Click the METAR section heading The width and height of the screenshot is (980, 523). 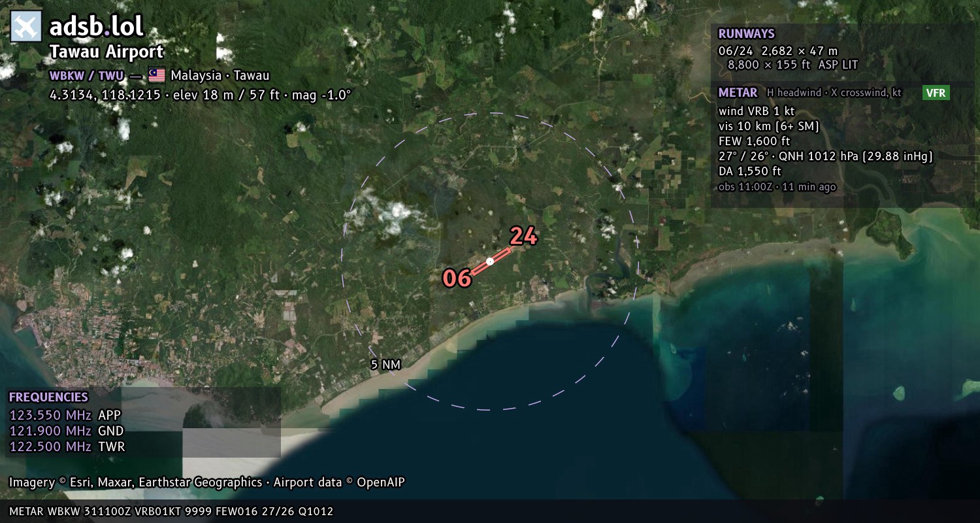point(738,93)
